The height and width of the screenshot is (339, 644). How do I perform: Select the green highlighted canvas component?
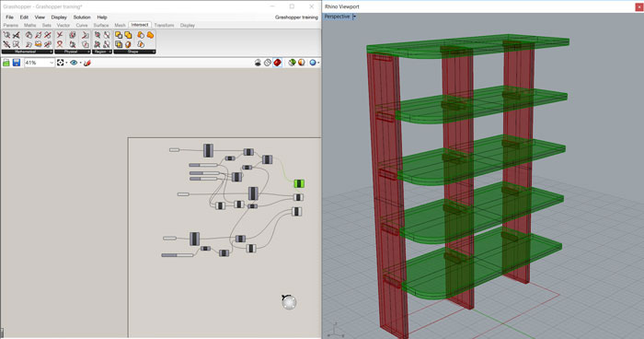299,183
